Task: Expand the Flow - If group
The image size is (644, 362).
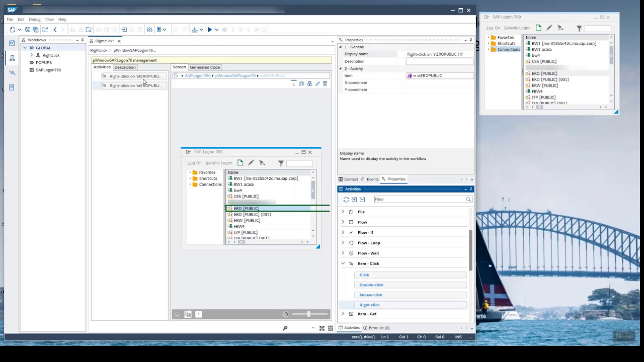Action: (343, 232)
